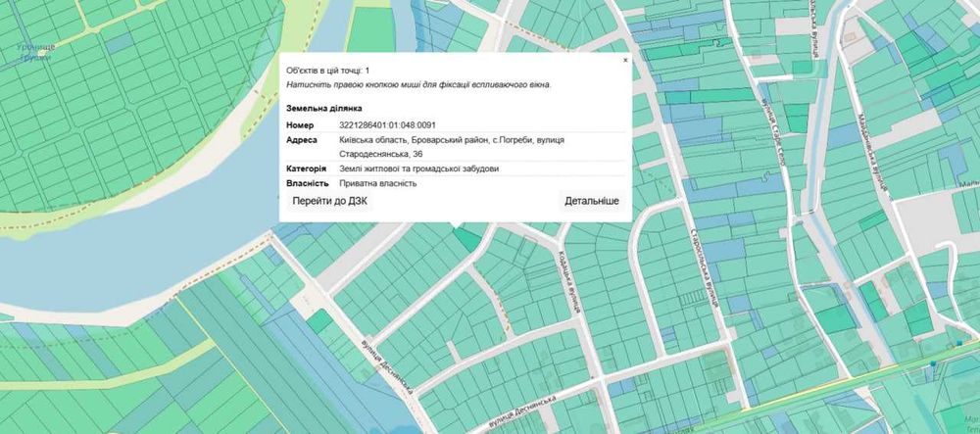
Task: Click the 'Урочище' place label
Action: (x=35, y=47)
